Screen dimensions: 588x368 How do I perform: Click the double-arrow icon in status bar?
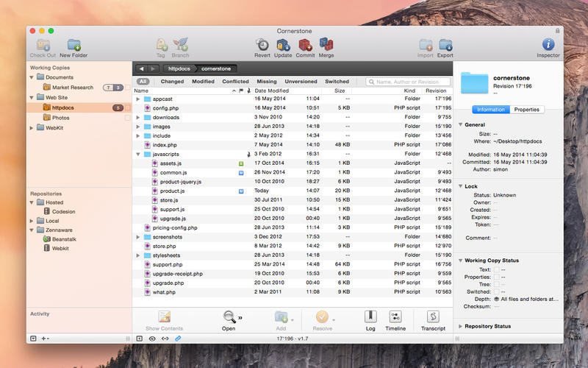pyautogui.click(x=165, y=339)
